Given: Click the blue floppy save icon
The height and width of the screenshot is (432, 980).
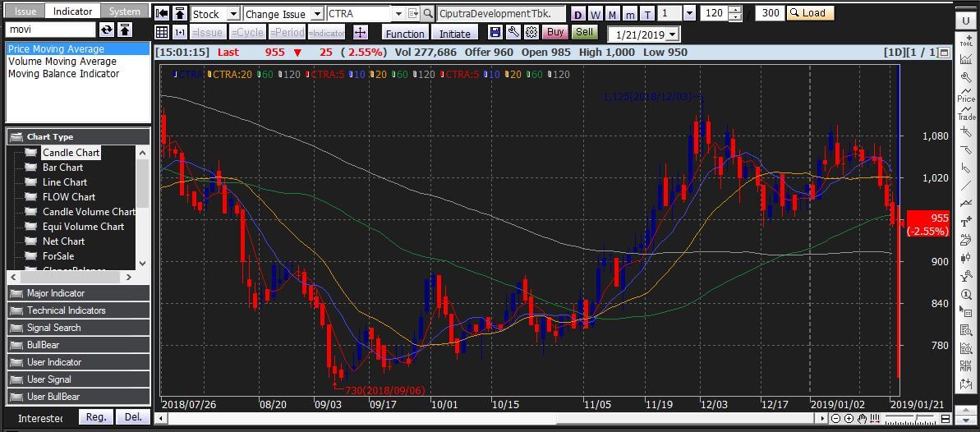Looking at the screenshot, I should (495, 33).
